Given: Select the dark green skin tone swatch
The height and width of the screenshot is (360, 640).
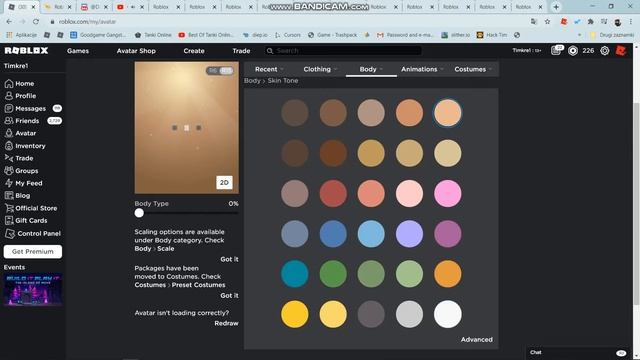Looking at the screenshot, I should pyautogui.click(x=333, y=274).
